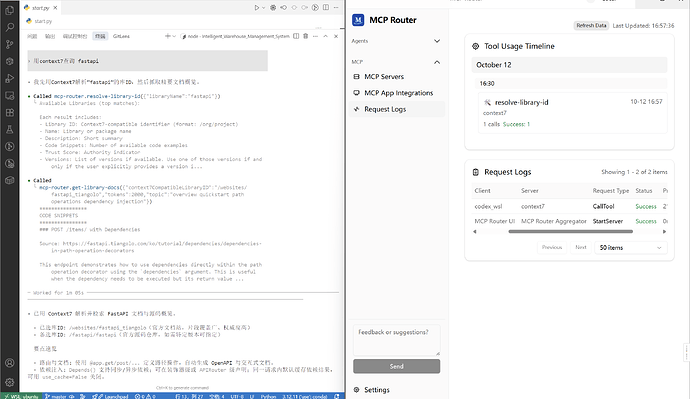Open Request Logs in the sidebar
690x399 pixels.
(396, 109)
